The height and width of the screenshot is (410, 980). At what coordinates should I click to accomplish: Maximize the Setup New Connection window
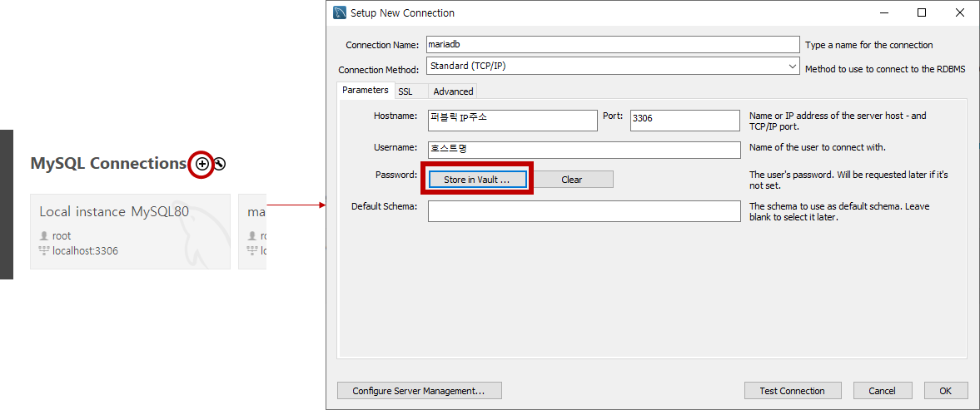click(x=922, y=12)
